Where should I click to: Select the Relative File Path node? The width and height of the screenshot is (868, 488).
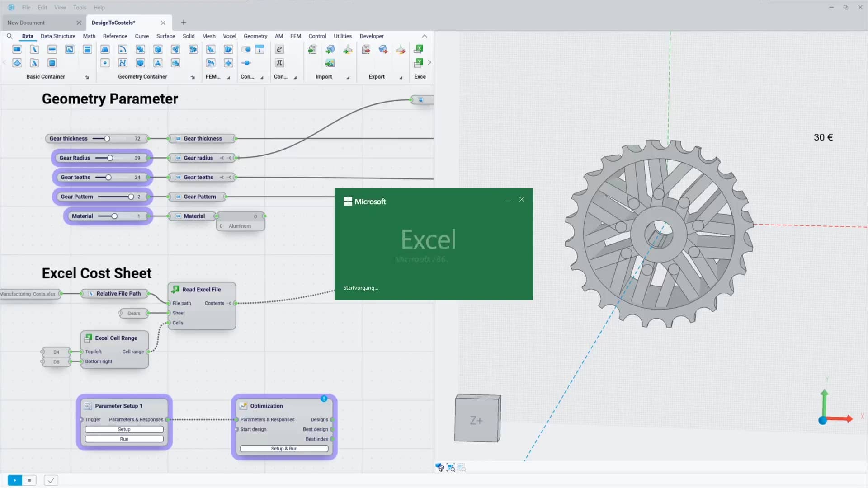tap(114, 294)
